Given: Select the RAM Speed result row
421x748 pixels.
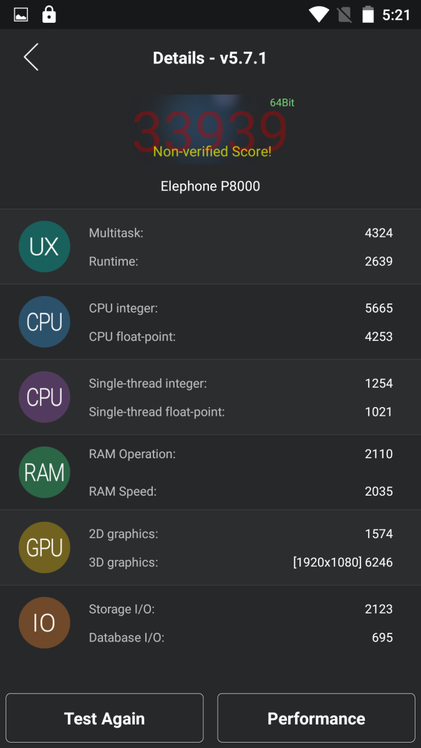Looking at the screenshot, I should click(241, 491).
